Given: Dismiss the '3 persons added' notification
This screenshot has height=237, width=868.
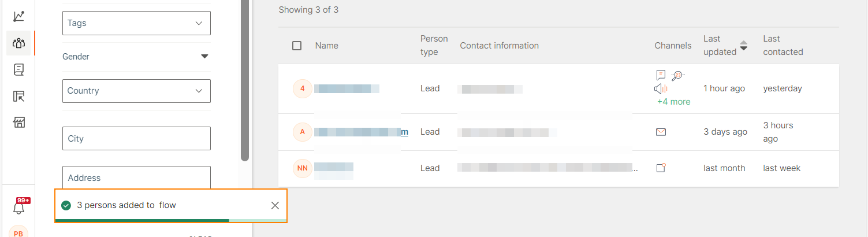Looking at the screenshot, I should click(275, 205).
